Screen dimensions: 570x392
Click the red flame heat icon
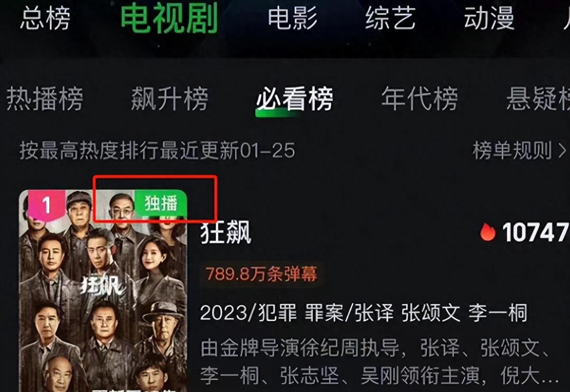[x=488, y=232]
